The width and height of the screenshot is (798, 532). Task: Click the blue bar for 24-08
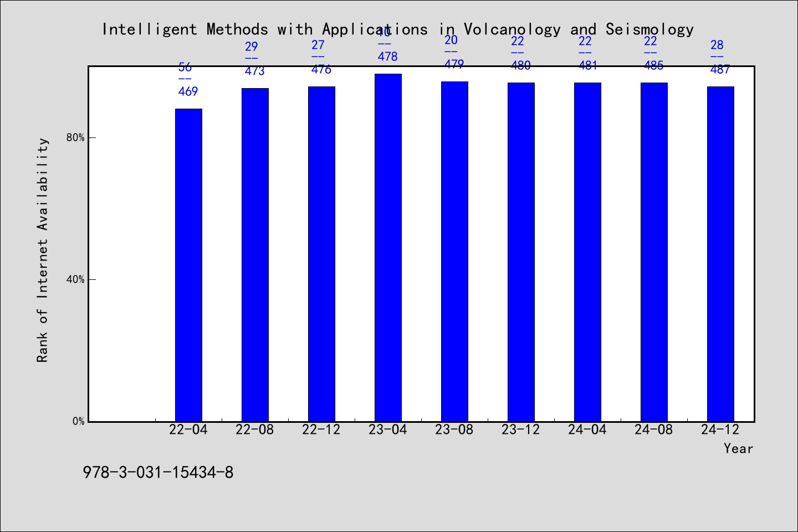click(x=654, y=252)
